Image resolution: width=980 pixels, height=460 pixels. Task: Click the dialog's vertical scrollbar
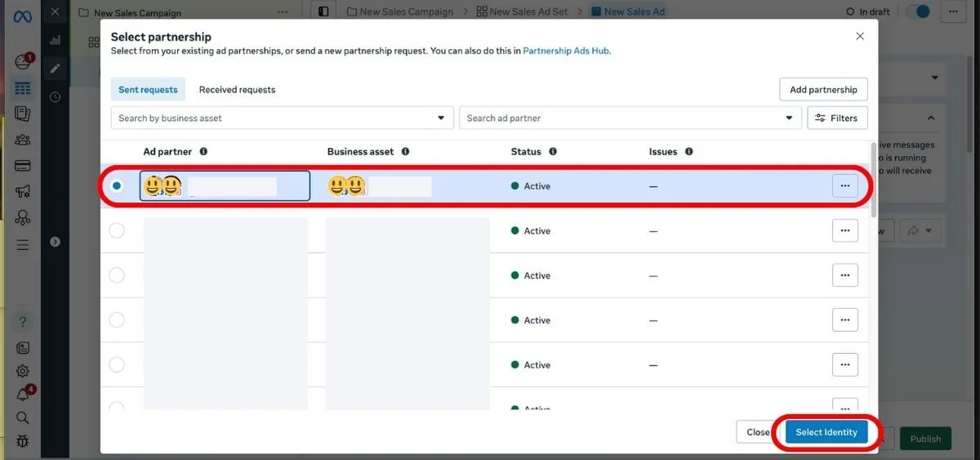click(x=875, y=180)
